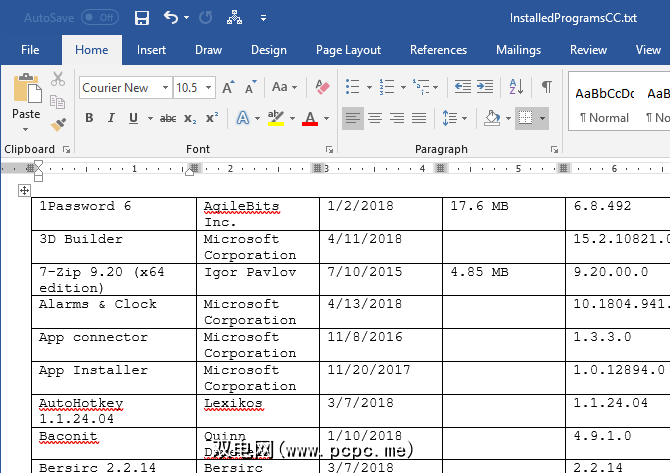Image resolution: width=670 pixels, height=473 pixels.
Task: Open Clipboard pane dialog launcher
Action: pos(66,149)
